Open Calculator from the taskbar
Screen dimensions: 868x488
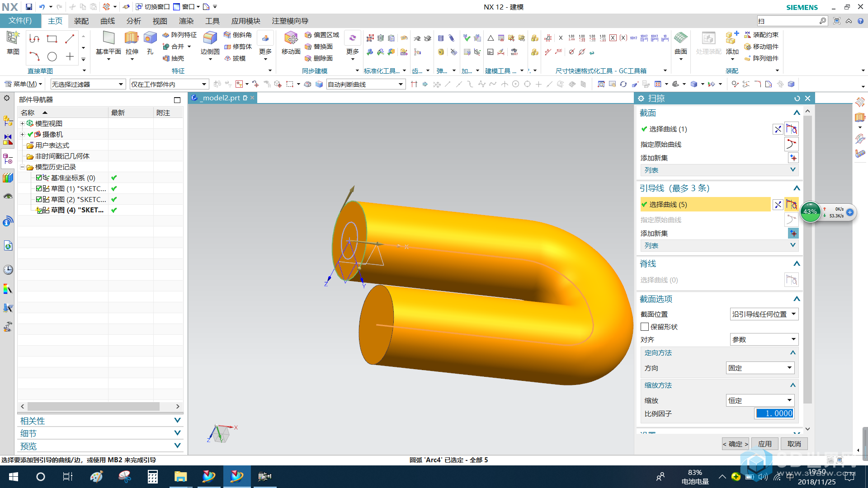click(153, 477)
